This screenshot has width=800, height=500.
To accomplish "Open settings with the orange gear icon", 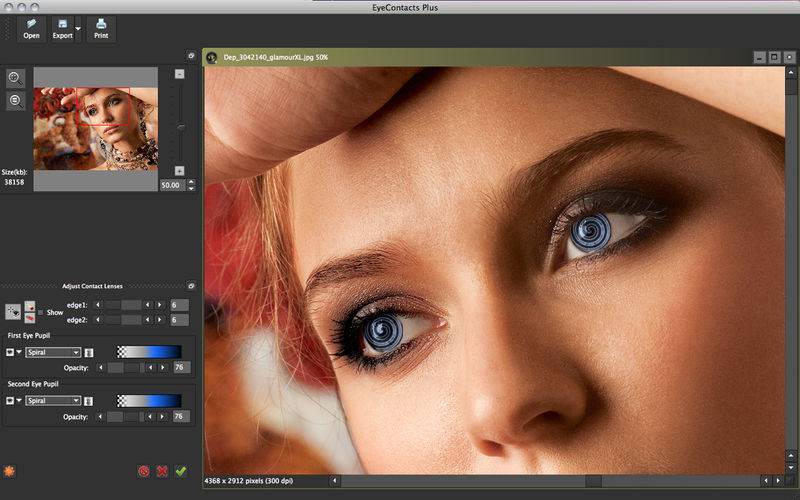I will pyautogui.click(x=9, y=471).
